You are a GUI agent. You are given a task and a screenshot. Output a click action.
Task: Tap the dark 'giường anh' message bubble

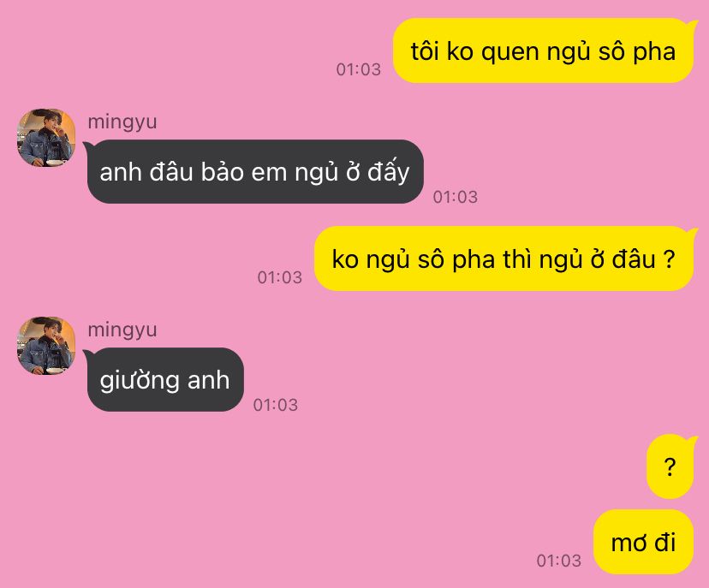pos(165,380)
